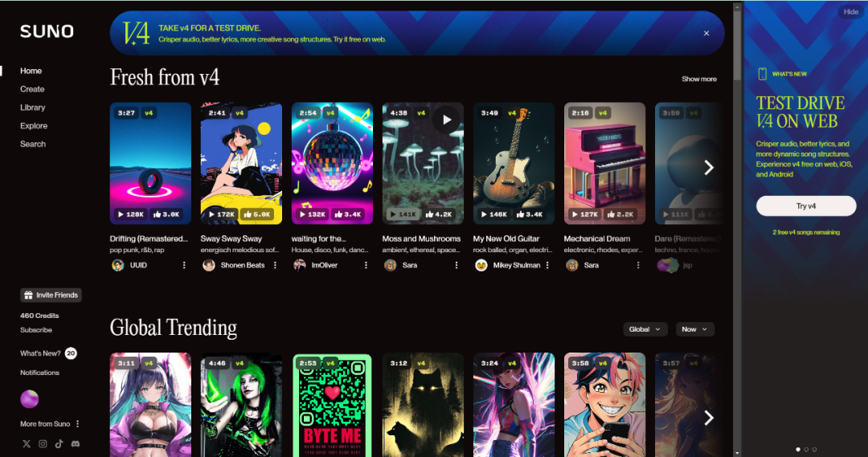868x457 pixels.
Task: Click Sara's avatar under Moss and Mushrooms
Action: 391,265
